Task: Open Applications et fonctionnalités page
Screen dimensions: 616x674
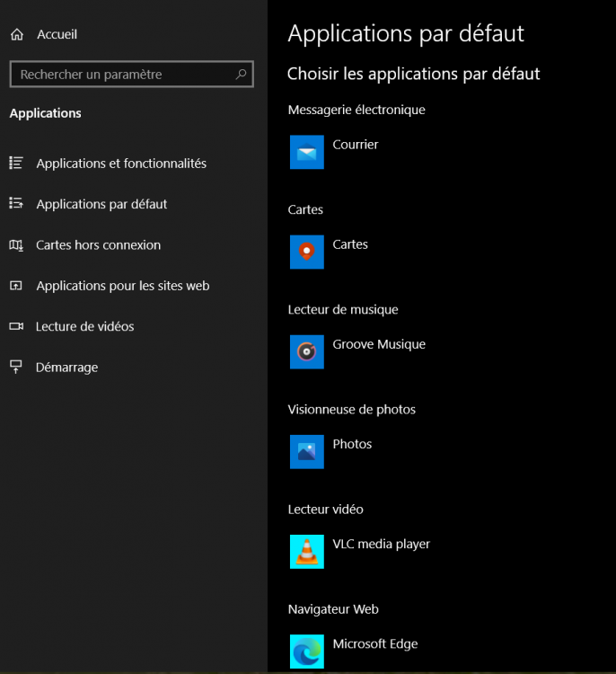Action: (x=121, y=164)
